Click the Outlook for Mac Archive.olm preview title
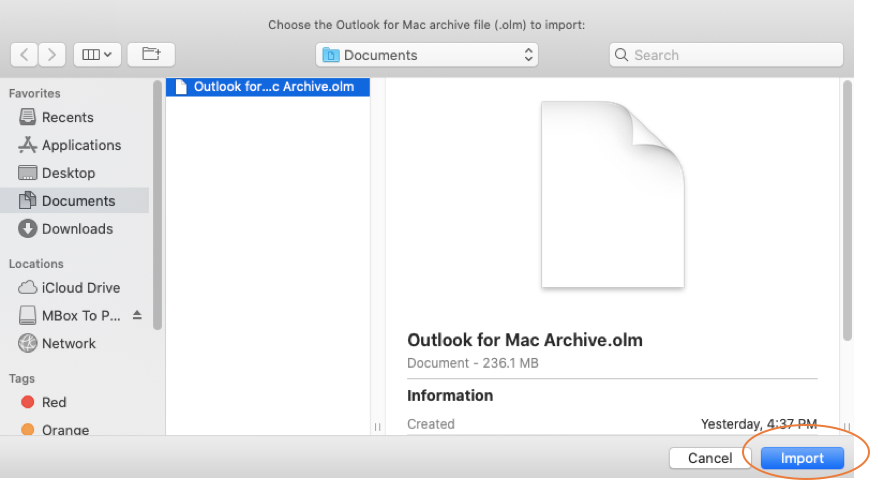Image resolution: width=872 pixels, height=486 pixels. [524, 340]
